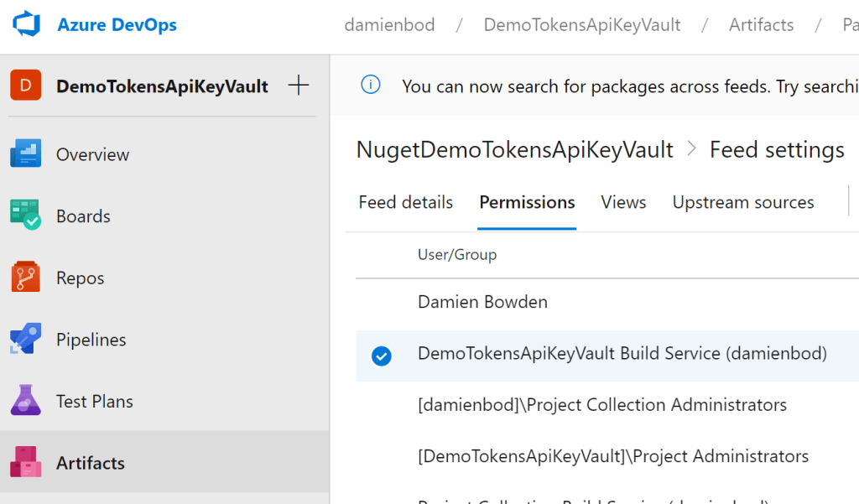This screenshot has height=504, width=859.
Task: Uncheck the DemoTokensApiKeyVault Build Service checkbox
Action: [382, 356]
